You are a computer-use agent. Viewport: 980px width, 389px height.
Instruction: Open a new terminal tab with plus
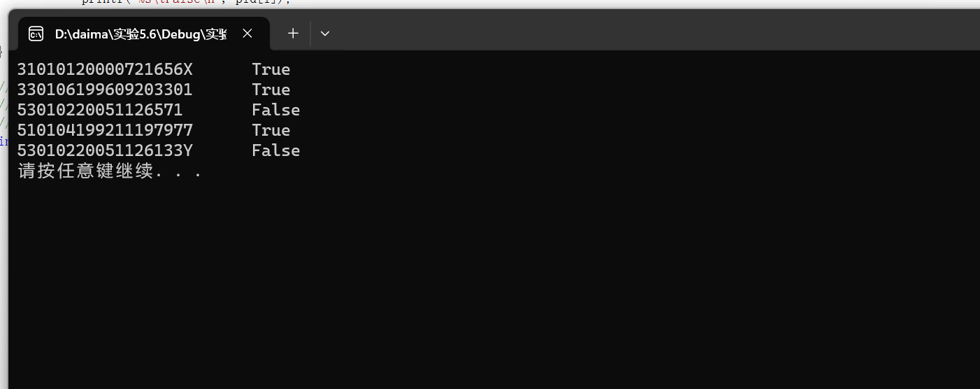click(293, 33)
